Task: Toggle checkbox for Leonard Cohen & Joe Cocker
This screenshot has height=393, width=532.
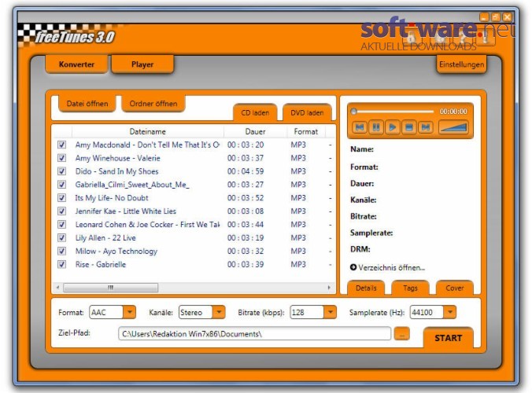Action: pos(61,224)
